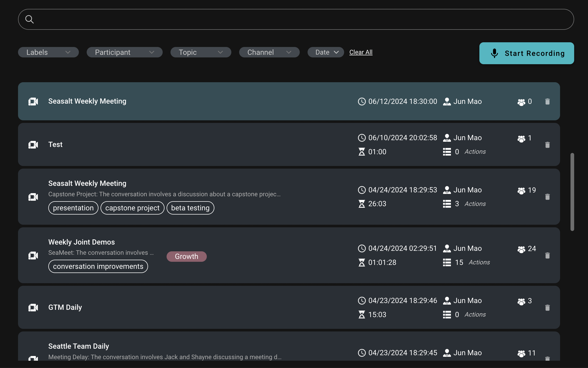Viewport: 588px width, 368px height.
Task: Click participants icon showing 0
Action: pyautogui.click(x=521, y=102)
